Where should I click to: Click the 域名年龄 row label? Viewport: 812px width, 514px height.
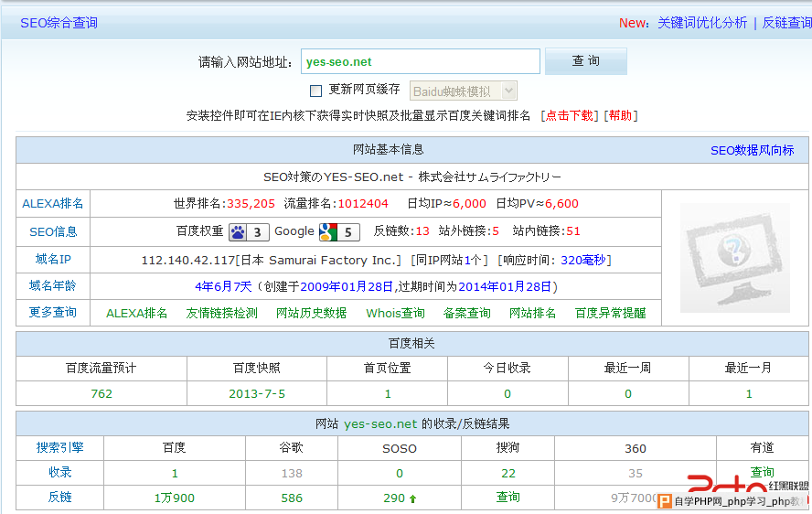(x=53, y=285)
